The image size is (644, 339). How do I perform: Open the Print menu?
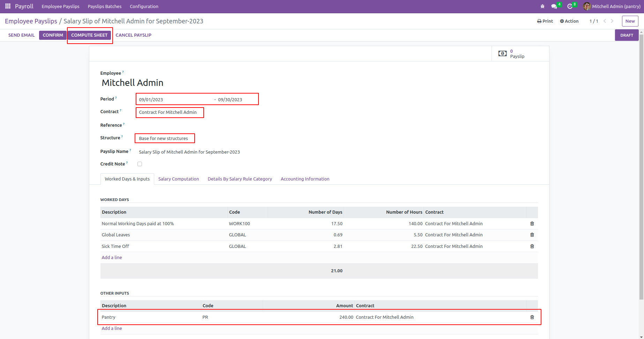[x=545, y=21]
